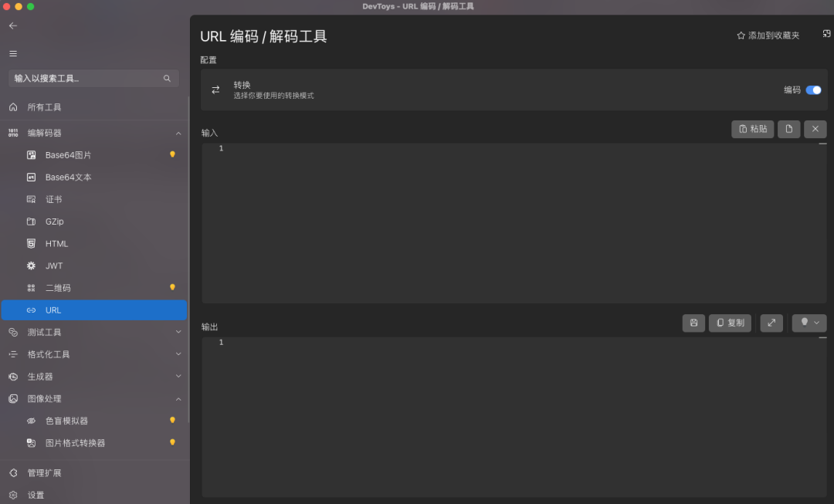Expand the output editor to fullscreen
The width and height of the screenshot is (834, 504).
771,323
